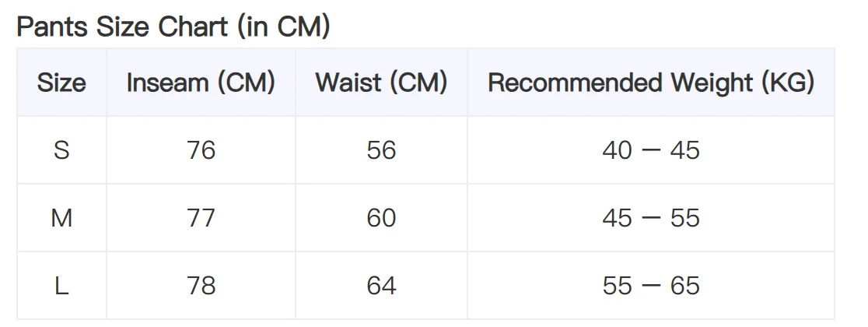The height and width of the screenshot is (327, 868).
Task: Click the Recommended Weight (KG) header
Action: click(x=650, y=83)
